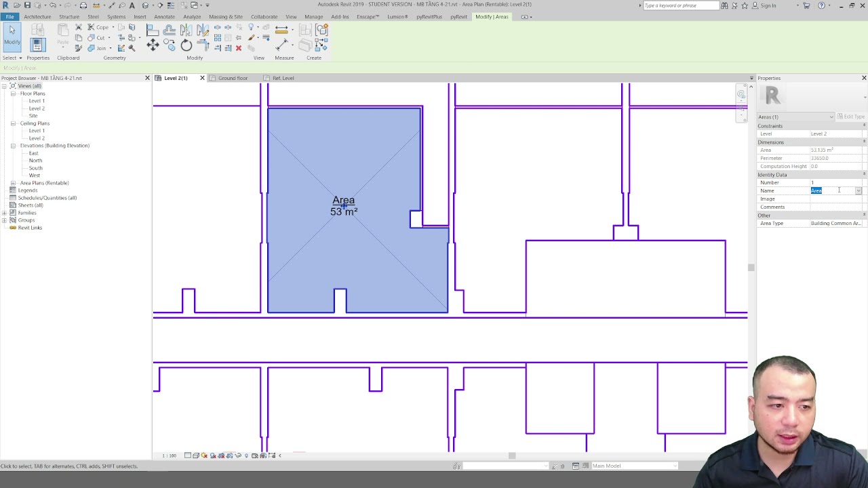Viewport: 868px width, 488px height.
Task: Click the Override lightbulb icon in View panel
Action: point(251,28)
